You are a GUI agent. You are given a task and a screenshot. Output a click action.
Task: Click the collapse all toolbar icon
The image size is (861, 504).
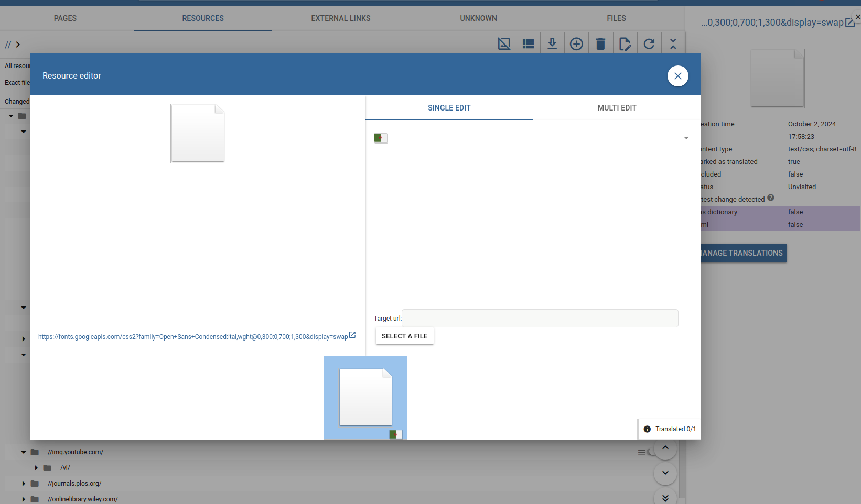[x=673, y=44]
